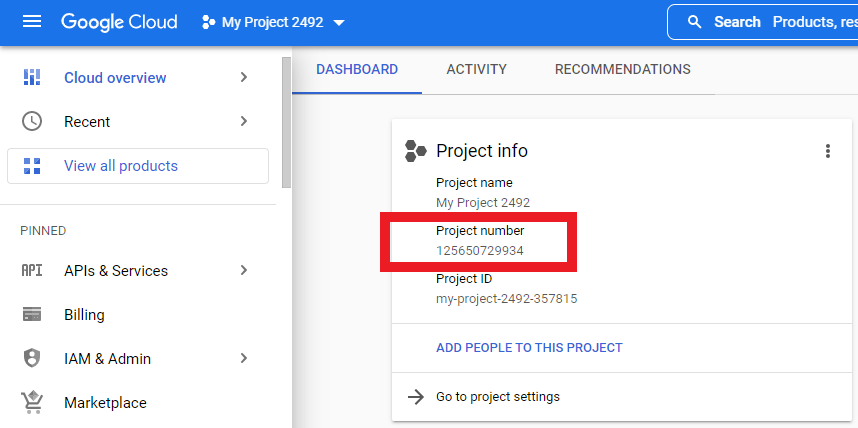Image resolution: width=858 pixels, height=428 pixels.
Task: Expand the APIs & Services chevron
Action: 244,270
